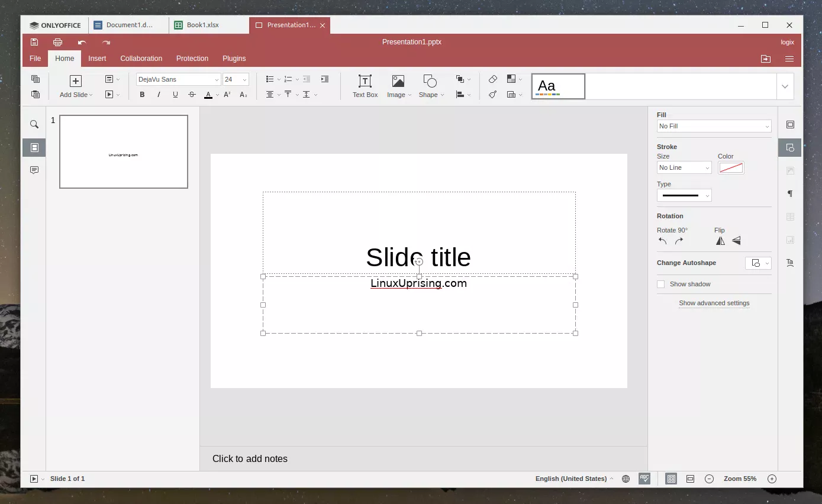Screen dimensions: 822x504
Task: Toggle spell checking in status bar
Action: coord(644,479)
